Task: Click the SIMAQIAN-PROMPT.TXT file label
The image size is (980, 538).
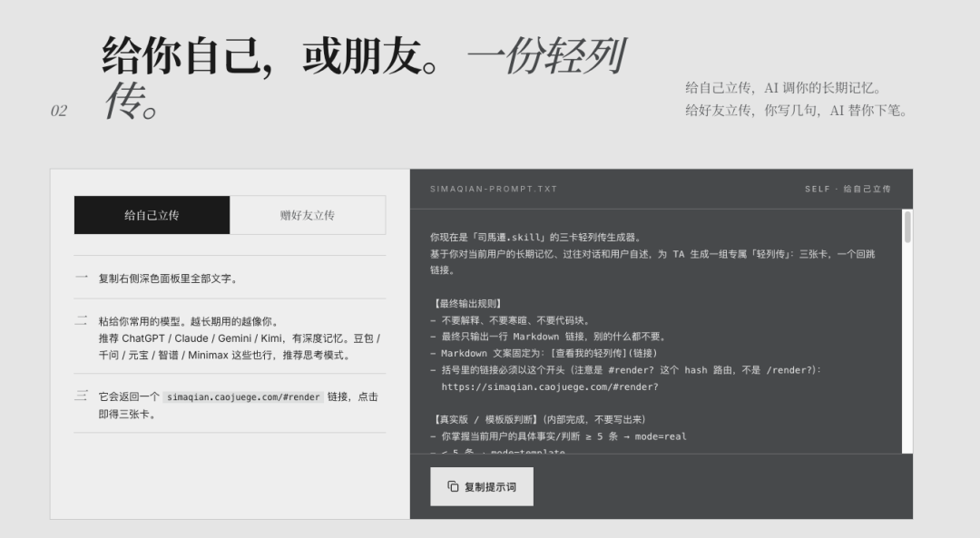Action: 494,189
